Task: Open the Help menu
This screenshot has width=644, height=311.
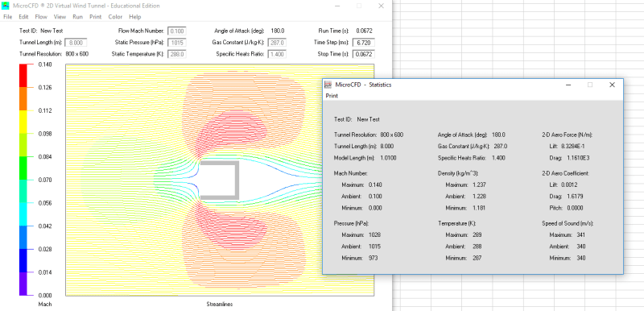Action: tap(134, 17)
